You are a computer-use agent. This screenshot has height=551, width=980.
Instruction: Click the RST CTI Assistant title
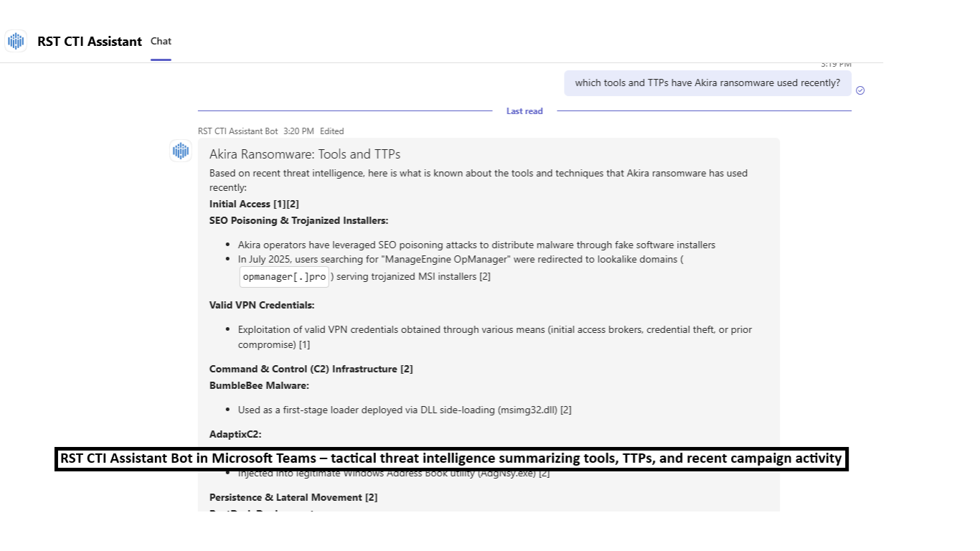[90, 42]
